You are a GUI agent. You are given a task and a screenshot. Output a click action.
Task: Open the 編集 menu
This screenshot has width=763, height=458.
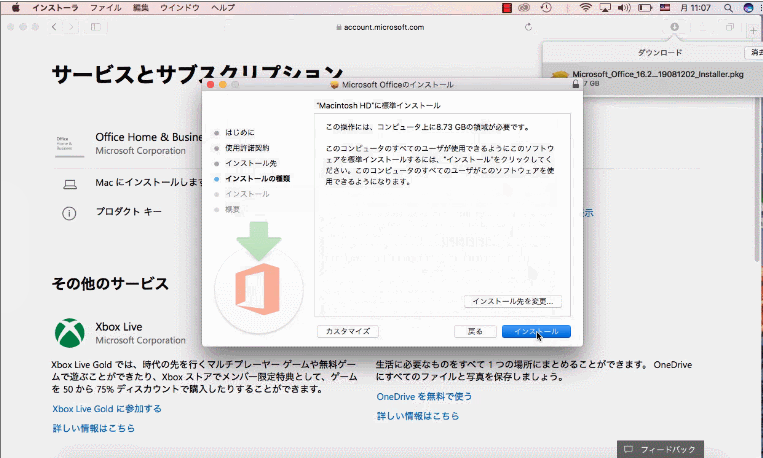click(141, 7)
